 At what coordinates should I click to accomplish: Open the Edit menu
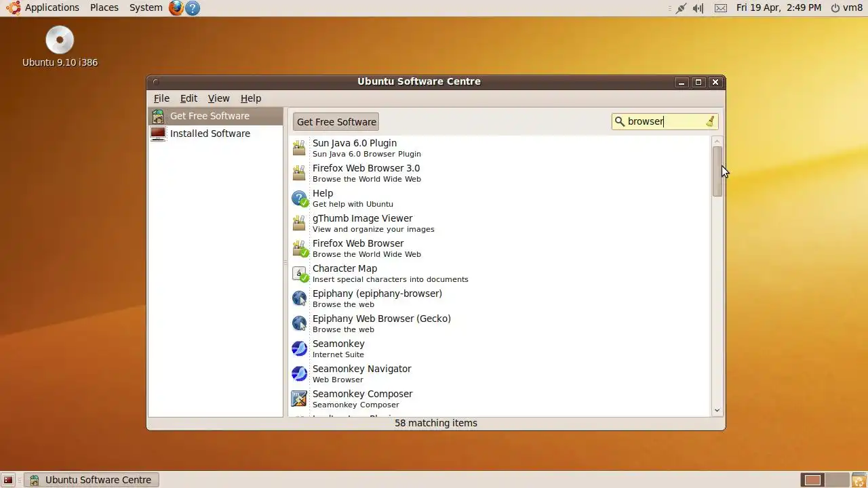click(189, 98)
